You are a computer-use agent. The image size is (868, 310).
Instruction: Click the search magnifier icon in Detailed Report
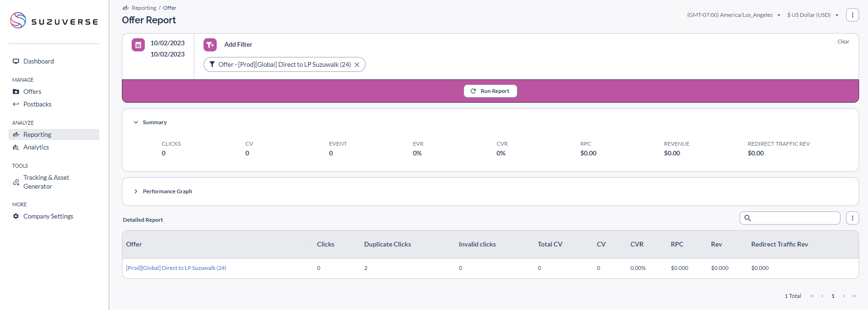tap(748, 218)
